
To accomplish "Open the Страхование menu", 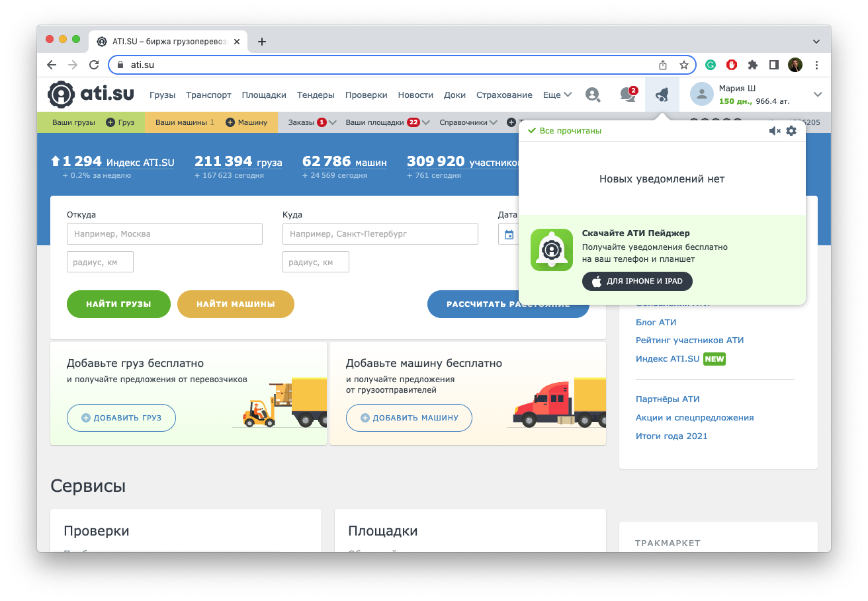I will [504, 95].
